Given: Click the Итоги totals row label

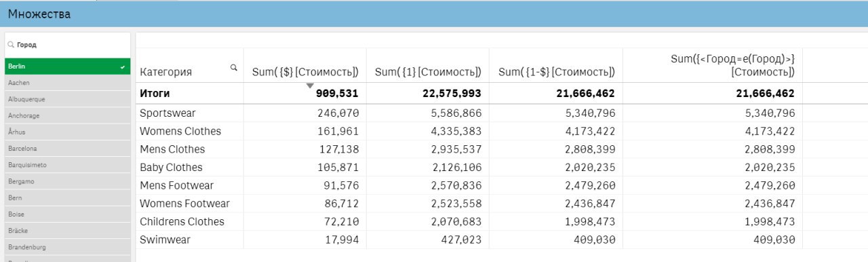Looking at the screenshot, I should (154, 93).
